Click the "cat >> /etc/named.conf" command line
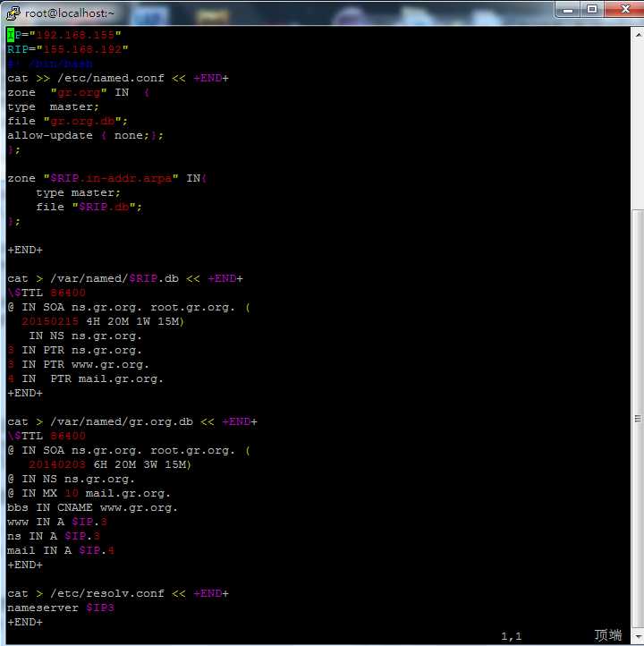Image resolution: width=644 pixels, height=646 pixels. tap(116, 78)
